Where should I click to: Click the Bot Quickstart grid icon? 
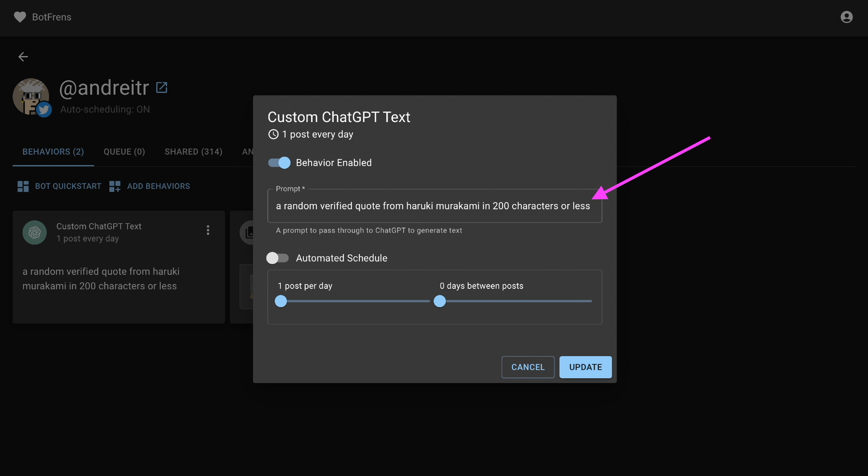(23, 186)
